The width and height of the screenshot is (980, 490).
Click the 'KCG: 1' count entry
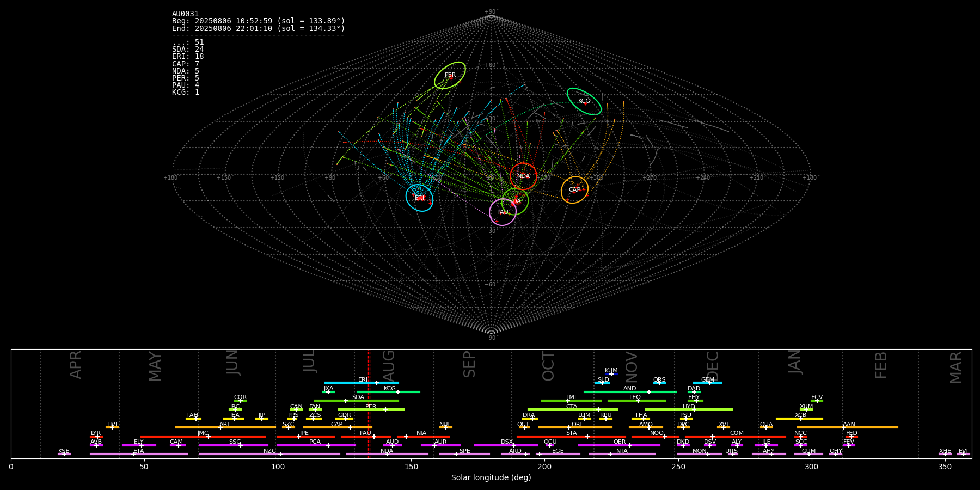pyautogui.click(x=186, y=93)
